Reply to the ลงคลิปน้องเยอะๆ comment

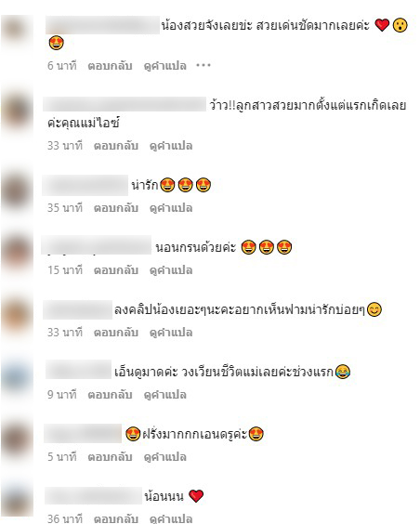tap(115, 333)
